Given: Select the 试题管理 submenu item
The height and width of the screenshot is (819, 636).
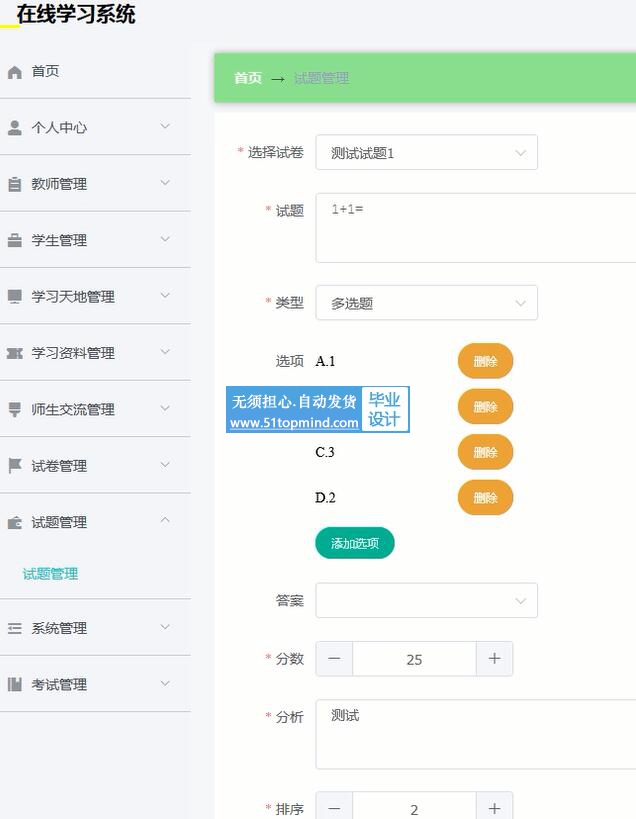Looking at the screenshot, I should (50, 574).
